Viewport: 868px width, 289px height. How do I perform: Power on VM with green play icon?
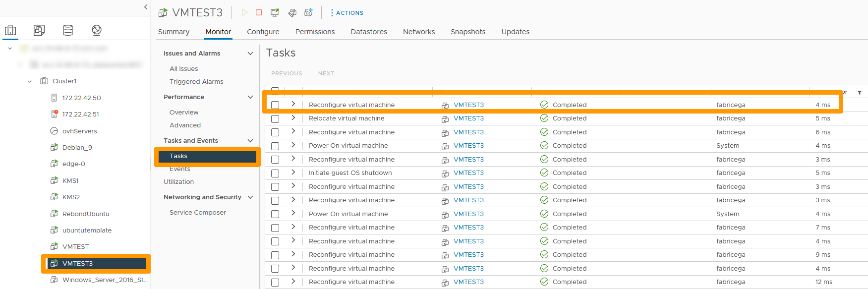244,12
